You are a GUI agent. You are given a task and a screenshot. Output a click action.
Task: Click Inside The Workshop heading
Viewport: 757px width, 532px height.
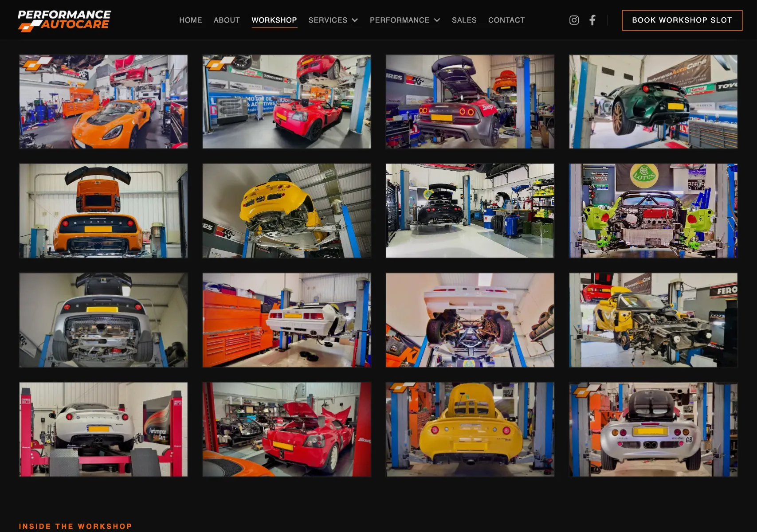click(75, 526)
